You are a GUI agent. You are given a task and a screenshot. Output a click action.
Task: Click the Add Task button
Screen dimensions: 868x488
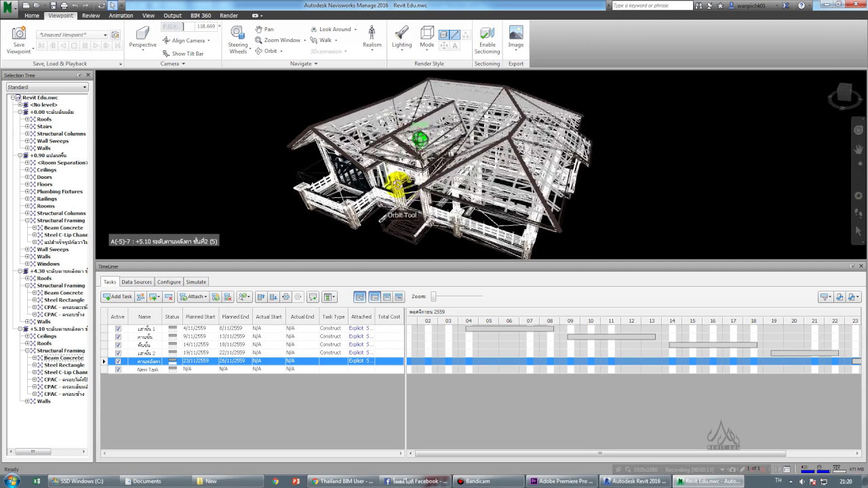coord(117,297)
